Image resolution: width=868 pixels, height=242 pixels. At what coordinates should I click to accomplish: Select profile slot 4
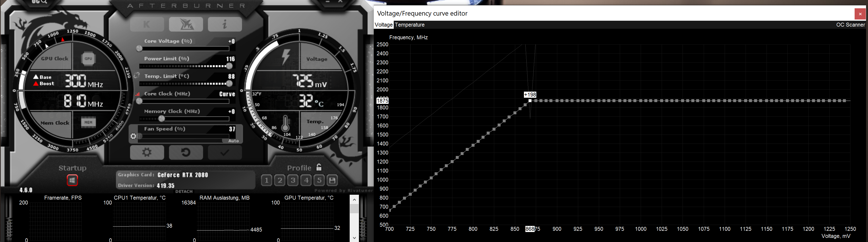pos(306,180)
